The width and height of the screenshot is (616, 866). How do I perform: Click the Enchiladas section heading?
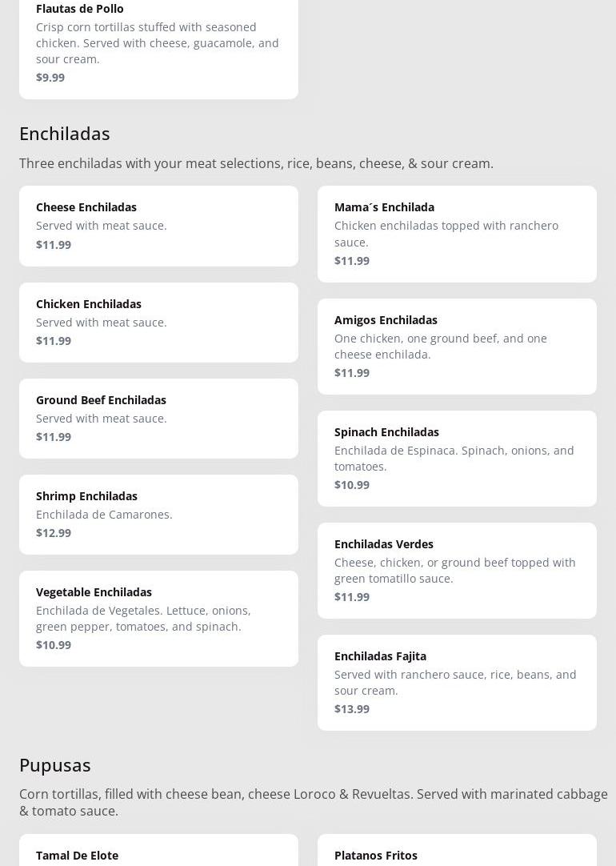pyautogui.click(x=65, y=133)
